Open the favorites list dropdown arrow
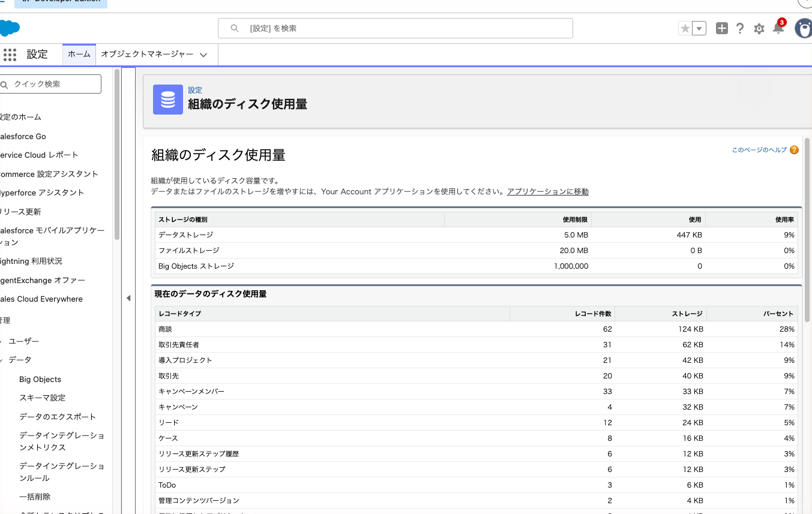Screen dimensions: 812x514 pyautogui.click(x=699, y=28)
